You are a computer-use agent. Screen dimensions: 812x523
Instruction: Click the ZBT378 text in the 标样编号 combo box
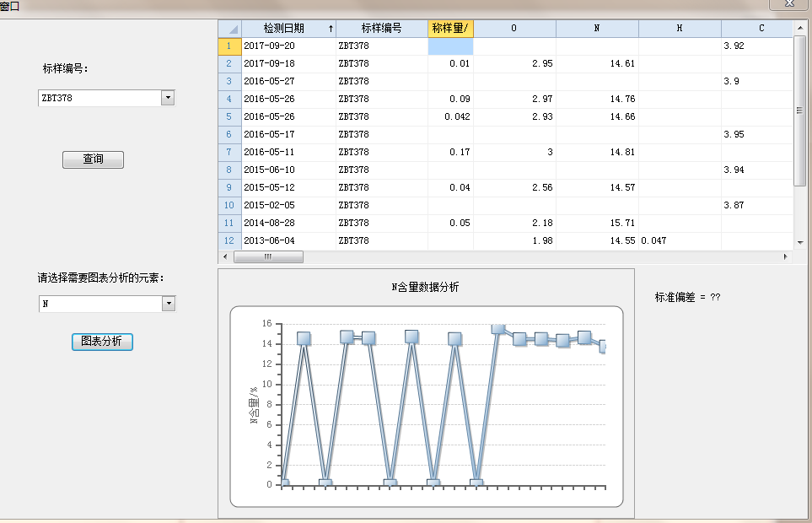pyautogui.click(x=57, y=98)
